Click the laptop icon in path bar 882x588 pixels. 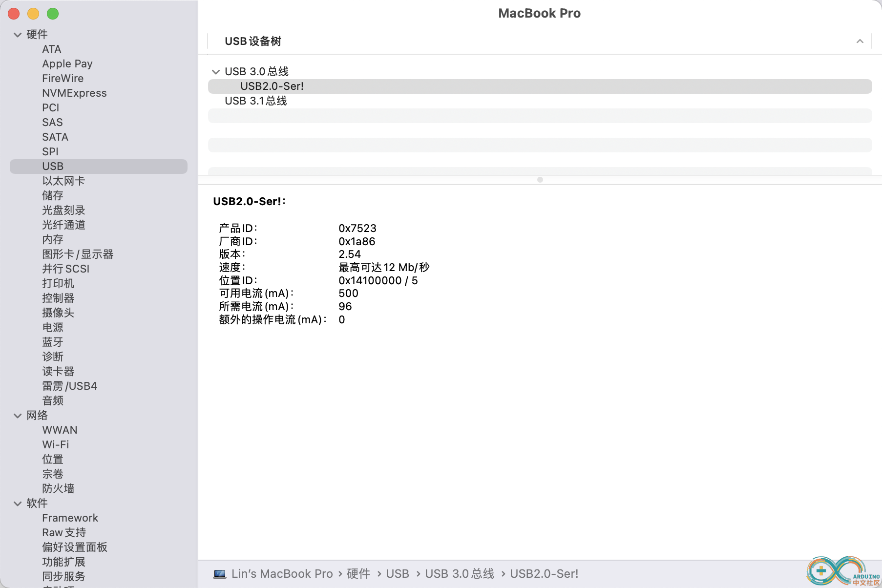point(220,574)
